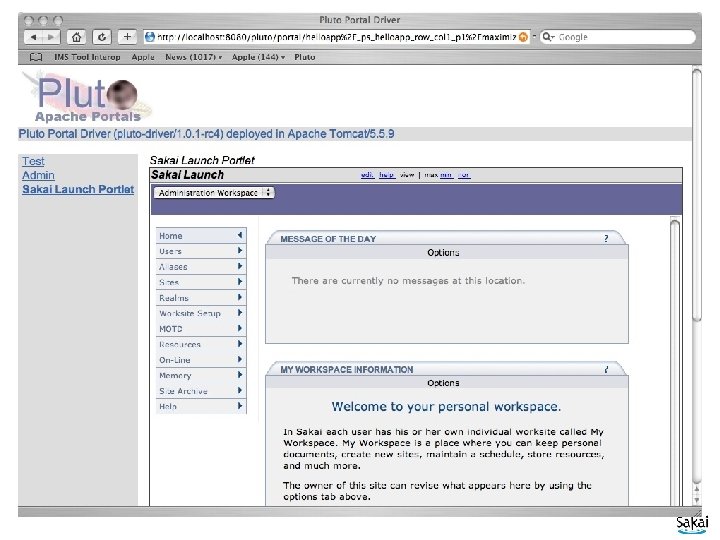Select Worksite Setup in the tool menu
Viewport: 720px width, 540px height.
point(201,313)
